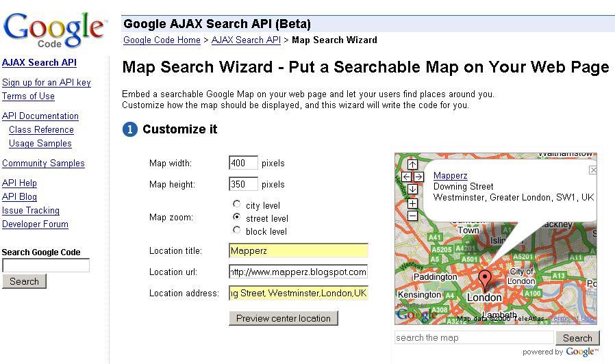Click the Google logo on the map
Image resolution: width=615 pixels, height=364 pixels.
coord(416,314)
